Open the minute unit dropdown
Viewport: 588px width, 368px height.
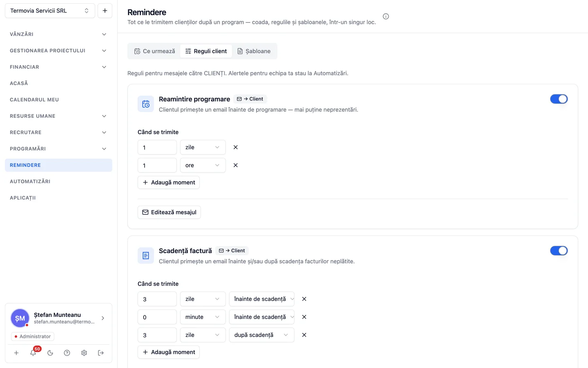point(203,317)
